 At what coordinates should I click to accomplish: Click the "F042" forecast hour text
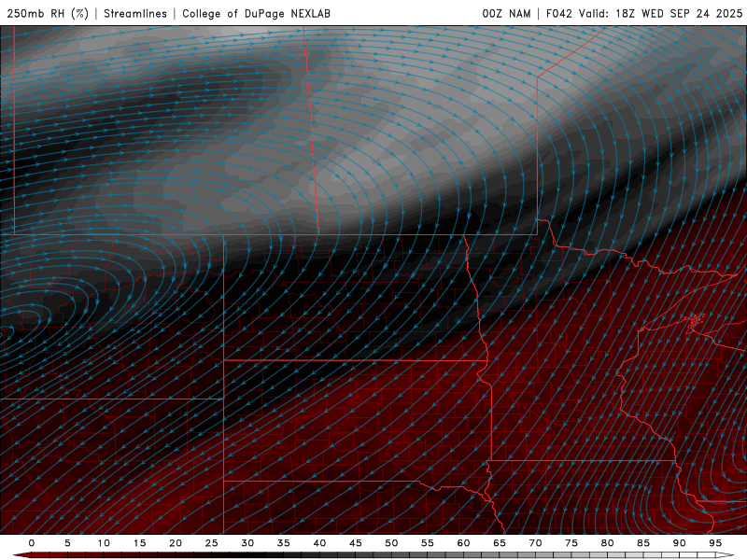(x=558, y=13)
